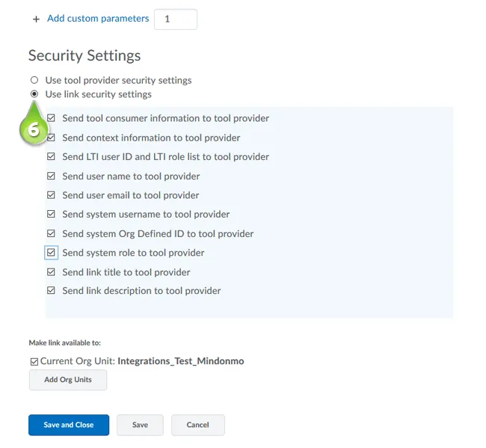
Task: Uncheck Send link title to tool provider
Action: pos(52,272)
